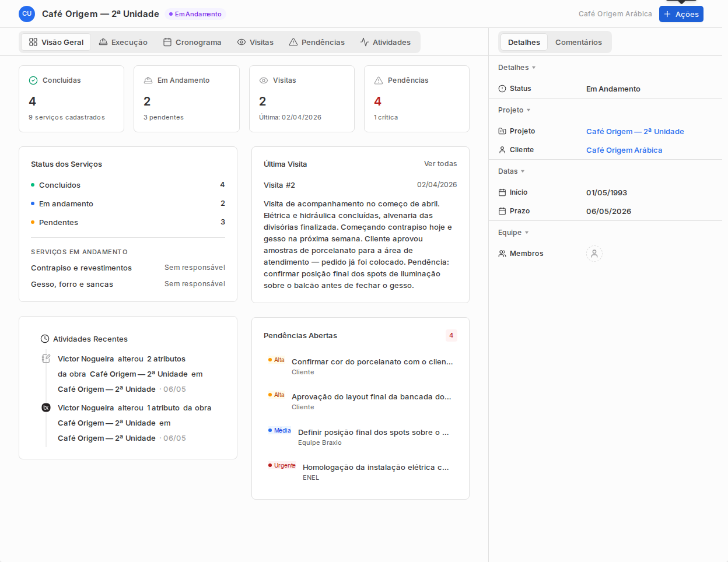
Task: Switch to the Visitas tab
Action: tap(256, 42)
